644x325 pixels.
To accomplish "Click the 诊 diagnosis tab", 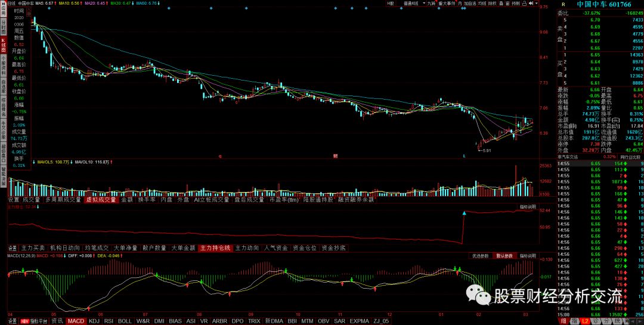I will 596,321.
